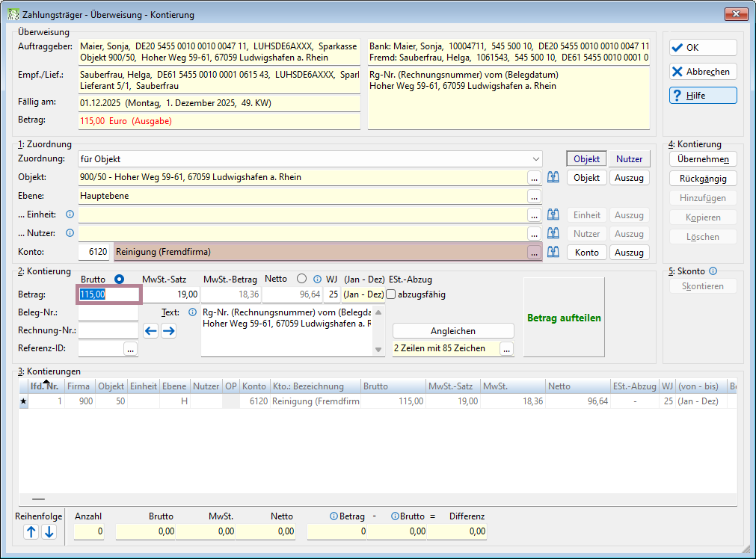Image resolution: width=756 pixels, height=559 pixels.
Task: Click info icon next to Einheit label
Action: [70, 214]
